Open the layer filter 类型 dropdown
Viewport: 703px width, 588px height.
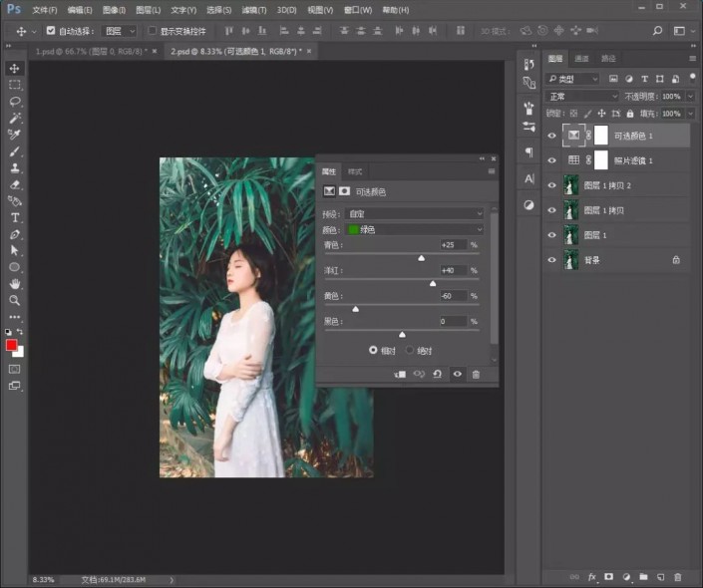pos(572,79)
